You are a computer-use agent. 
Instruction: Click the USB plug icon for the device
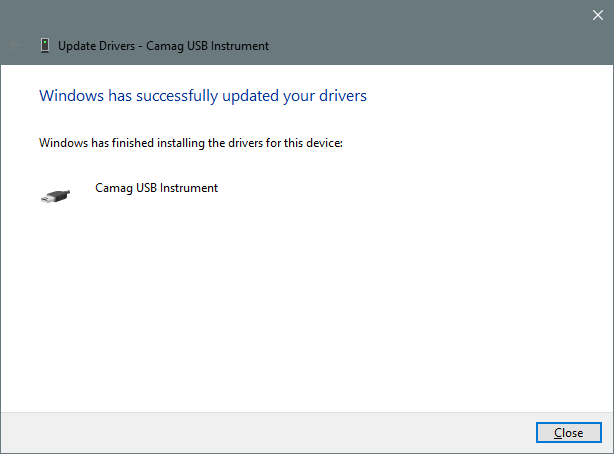[x=55, y=196]
